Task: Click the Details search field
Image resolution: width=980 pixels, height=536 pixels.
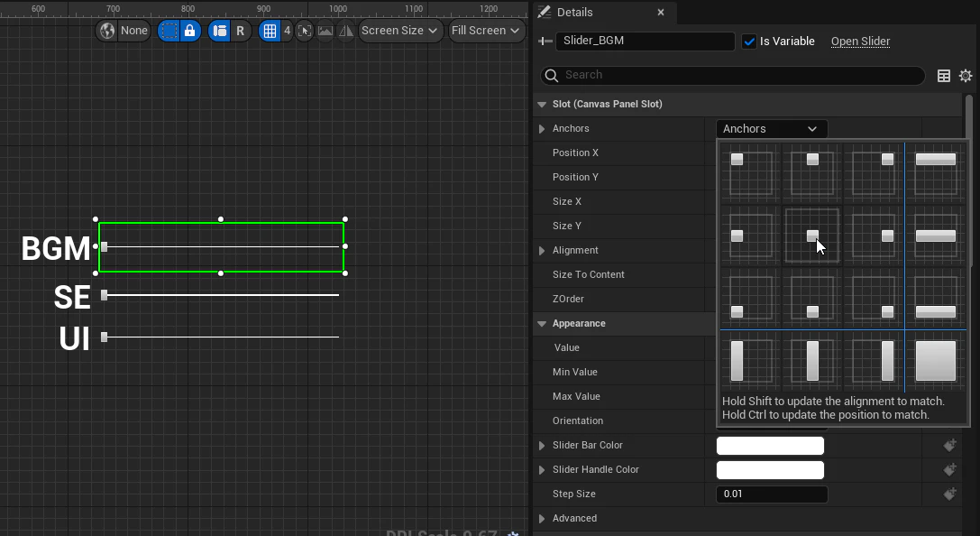Action: click(x=732, y=75)
